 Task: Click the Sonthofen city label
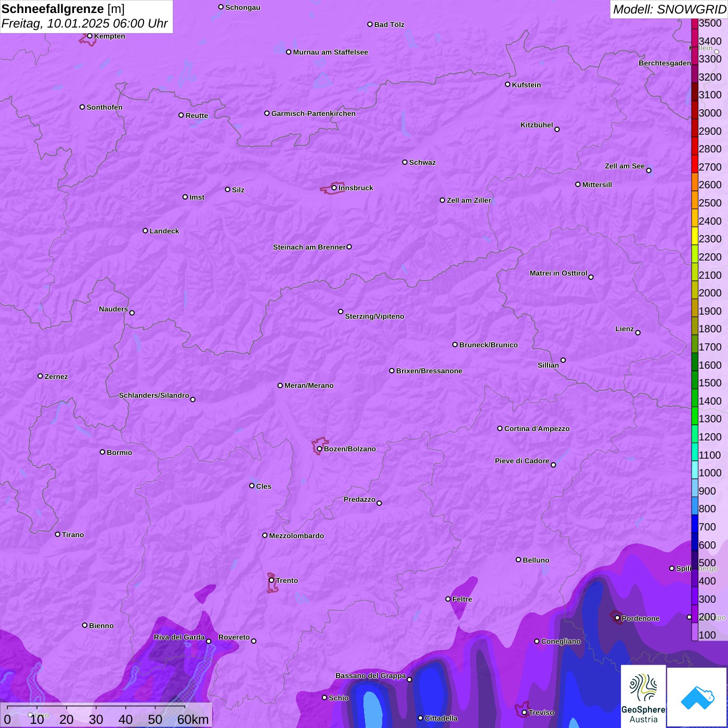coord(105,107)
